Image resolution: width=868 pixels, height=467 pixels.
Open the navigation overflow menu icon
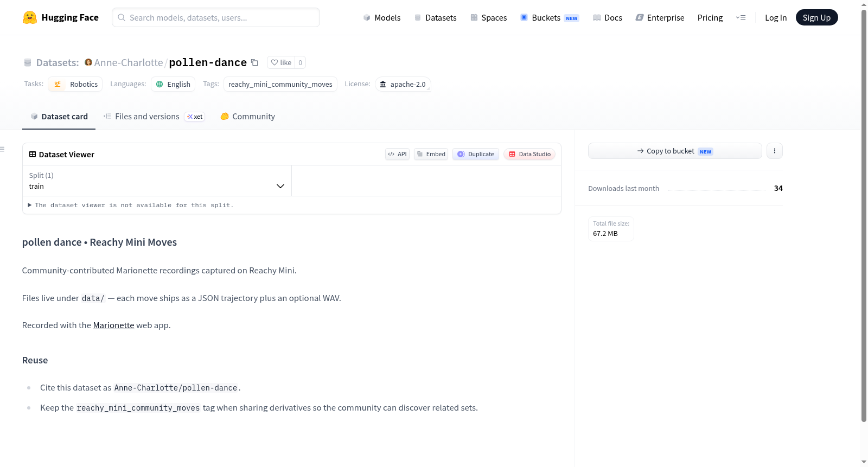[741, 17]
